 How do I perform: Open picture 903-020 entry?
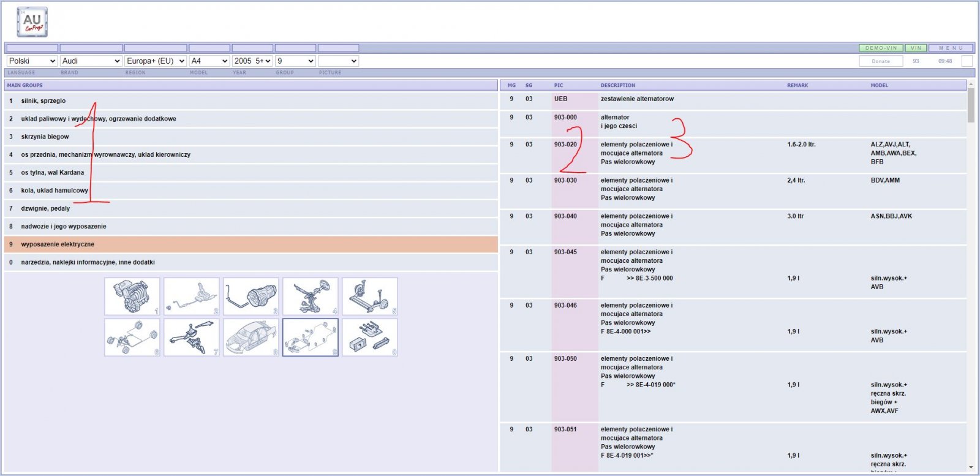(733, 155)
